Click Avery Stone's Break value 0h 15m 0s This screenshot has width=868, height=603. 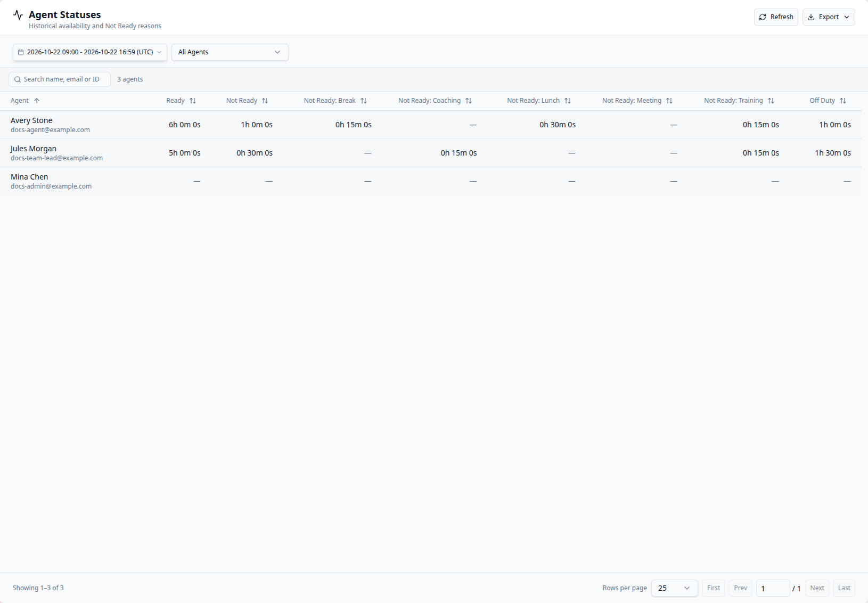[x=354, y=125]
